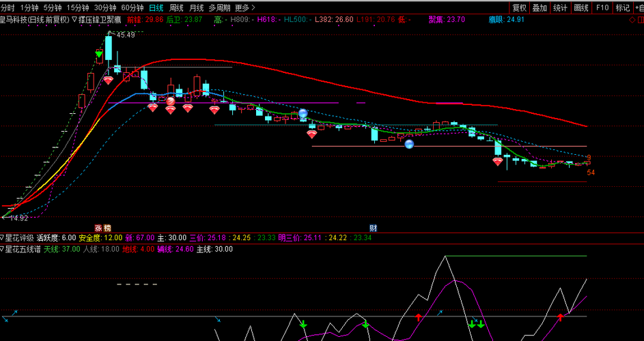Click the 前锋: 29.86 value

click(145, 19)
